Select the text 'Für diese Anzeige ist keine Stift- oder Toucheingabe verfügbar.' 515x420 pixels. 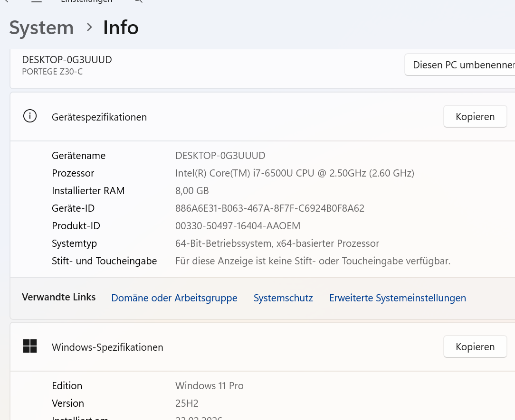pos(313,261)
